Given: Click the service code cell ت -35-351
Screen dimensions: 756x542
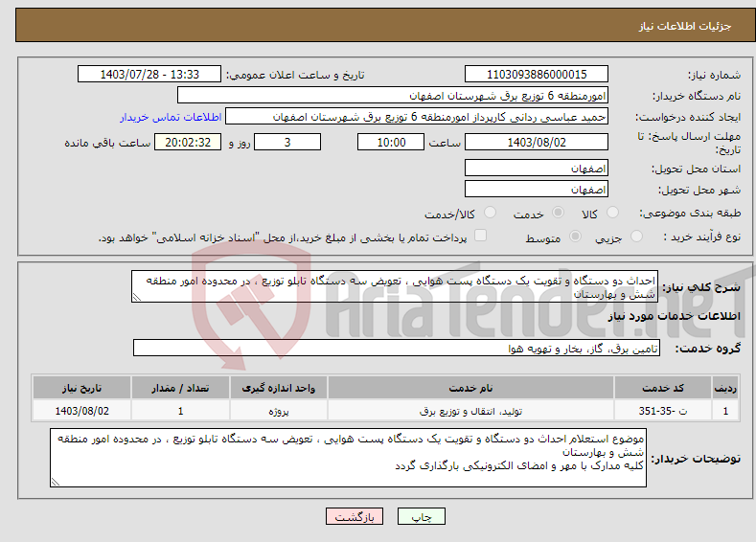Looking at the screenshot, I should tap(663, 411).
